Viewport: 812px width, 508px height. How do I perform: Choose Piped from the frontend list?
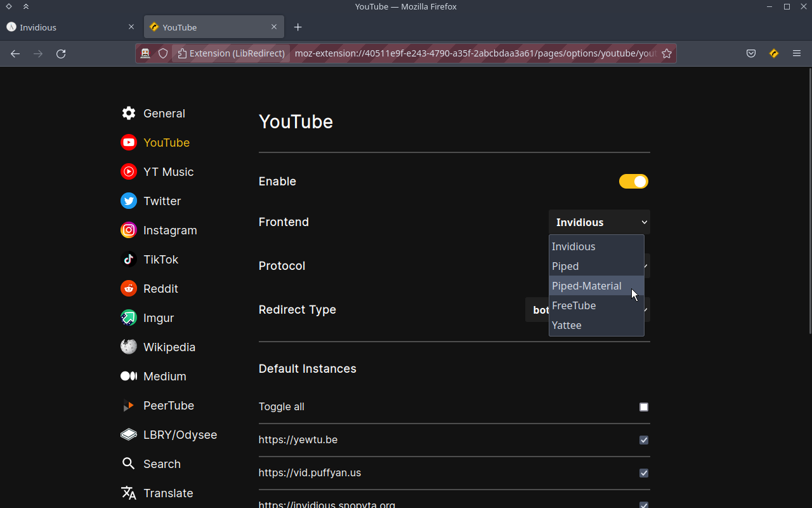pos(596,266)
